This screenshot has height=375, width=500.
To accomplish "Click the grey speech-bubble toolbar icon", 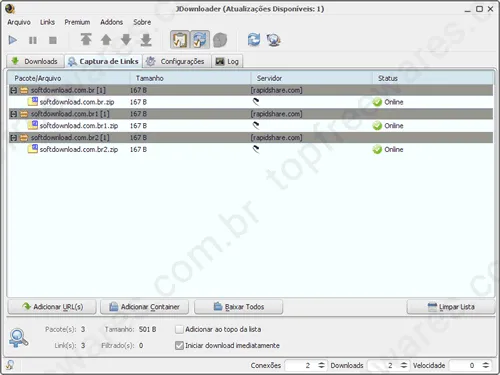I will click(x=220, y=40).
